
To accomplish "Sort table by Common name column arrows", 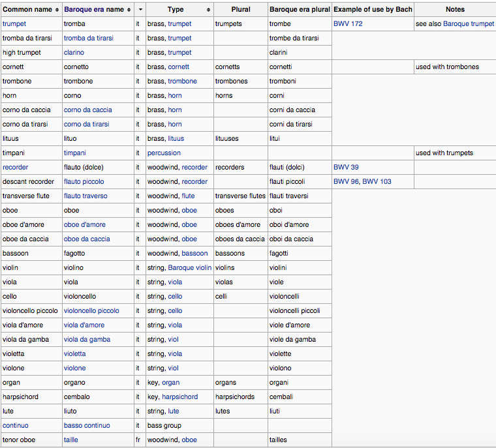I will pyautogui.click(x=57, y=10).
